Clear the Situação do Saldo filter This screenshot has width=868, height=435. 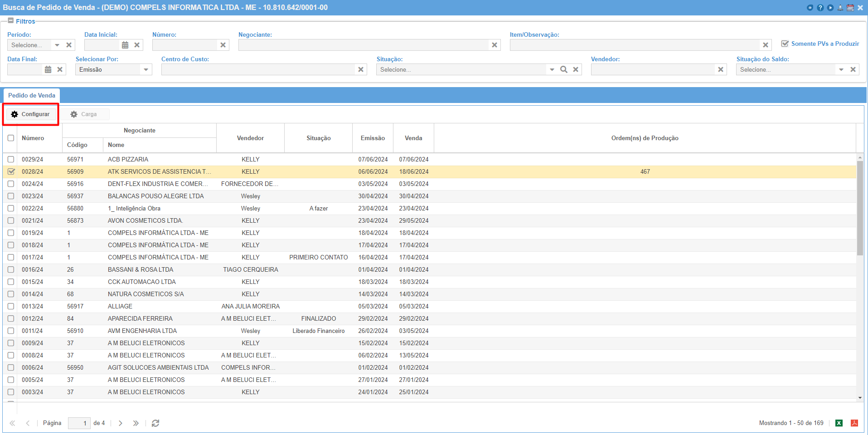[x=853, y=69]
